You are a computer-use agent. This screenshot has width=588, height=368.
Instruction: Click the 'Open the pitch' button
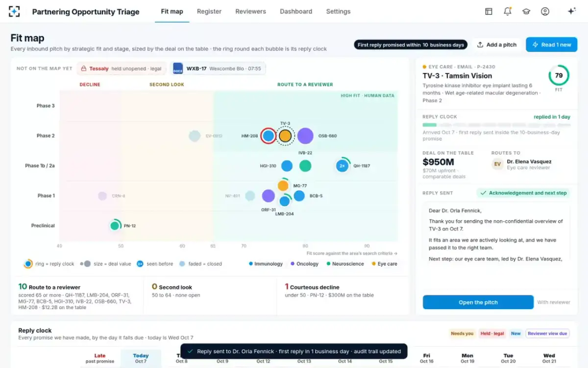478,302
